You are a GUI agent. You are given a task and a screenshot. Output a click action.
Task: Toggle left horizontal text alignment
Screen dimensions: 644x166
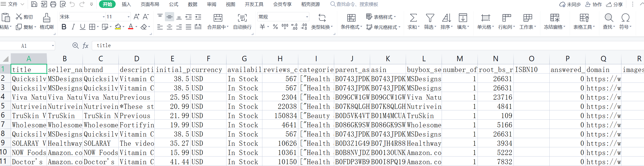coord(160,27)
